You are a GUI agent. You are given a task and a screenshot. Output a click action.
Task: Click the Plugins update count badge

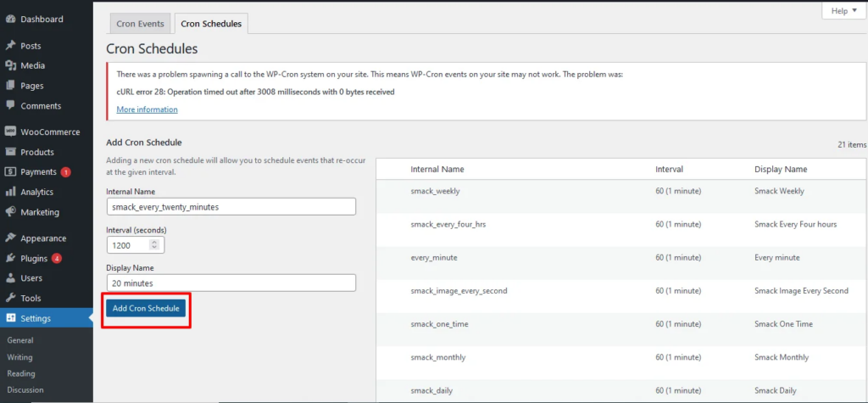coord(57,258)
